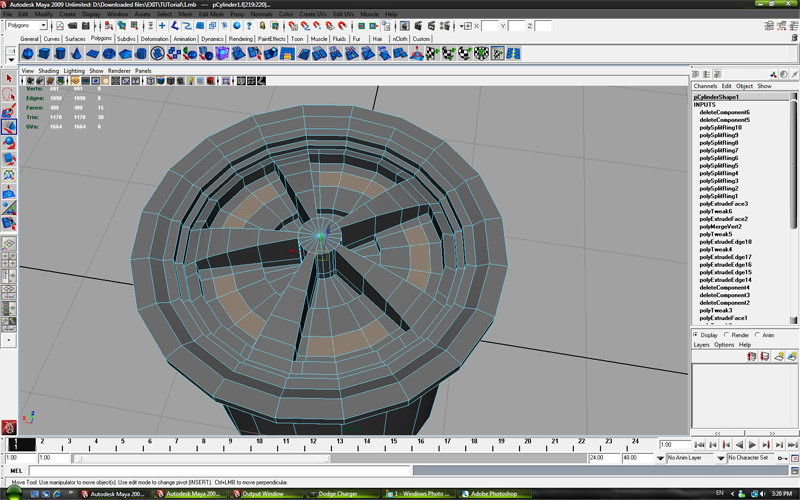The image size is (800, 500).
Task: Switch to the Surfaces shelf tab
Action: pos(76,38)
